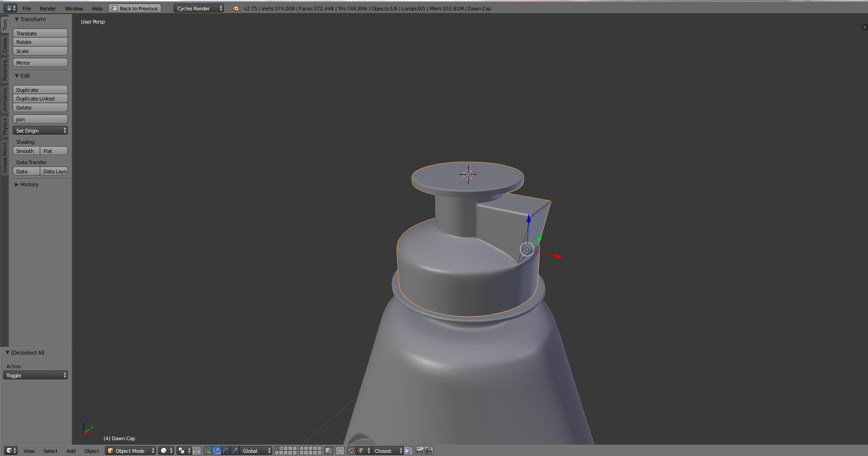Screen dimensions: 868x456
Task: Click the Translate button
Action: pos(40,33)
